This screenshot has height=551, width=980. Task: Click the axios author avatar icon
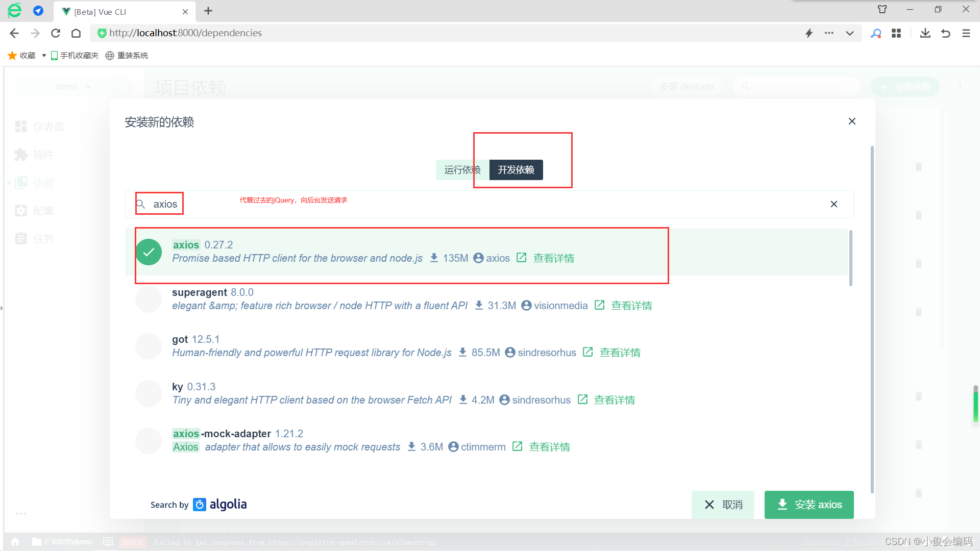[x=478, y=258]
